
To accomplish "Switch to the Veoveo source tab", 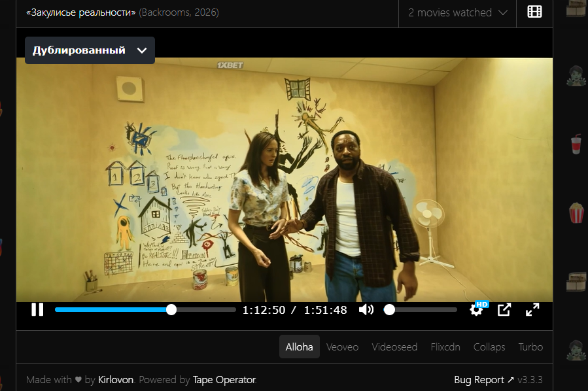I will coord(342,347).
